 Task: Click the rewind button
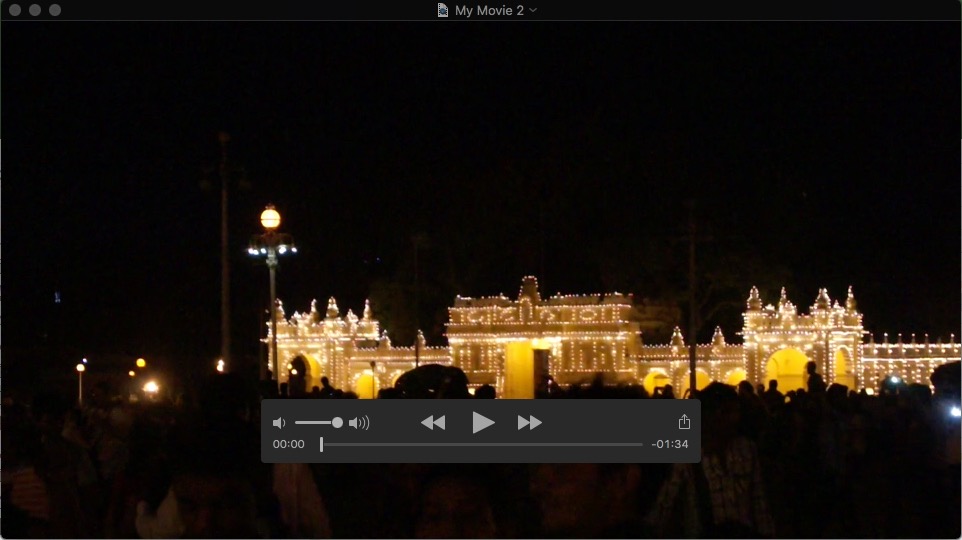click(x=433, y=423)
